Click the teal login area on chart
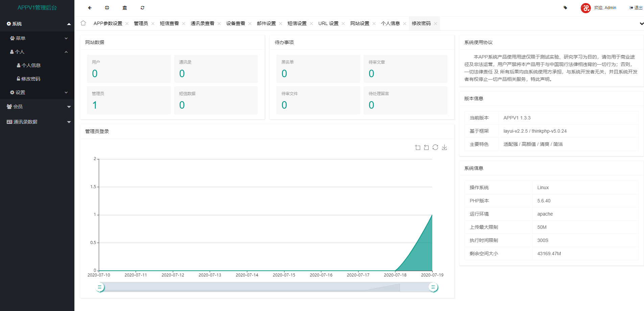Screen dimensions: 644x311 [x=420, y=254]
